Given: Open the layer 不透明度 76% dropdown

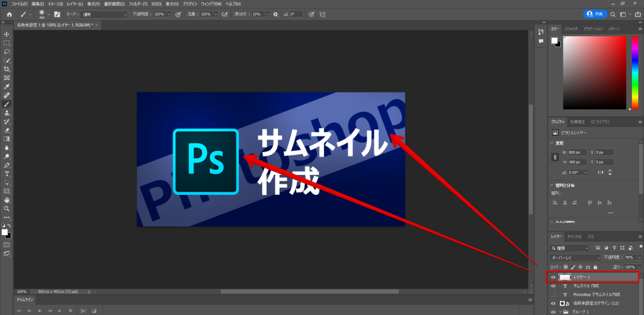Looking at the screenshot, I should click(640, 258).
